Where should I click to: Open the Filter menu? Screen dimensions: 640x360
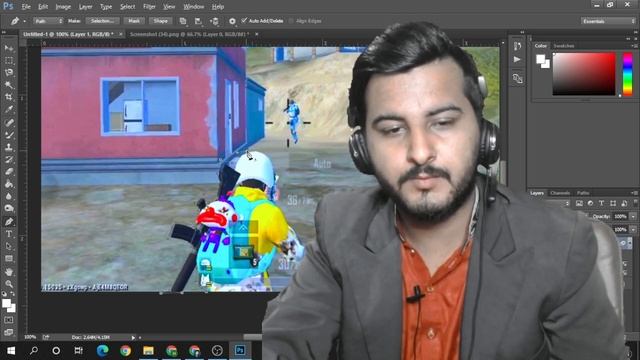tap(149, 7)
